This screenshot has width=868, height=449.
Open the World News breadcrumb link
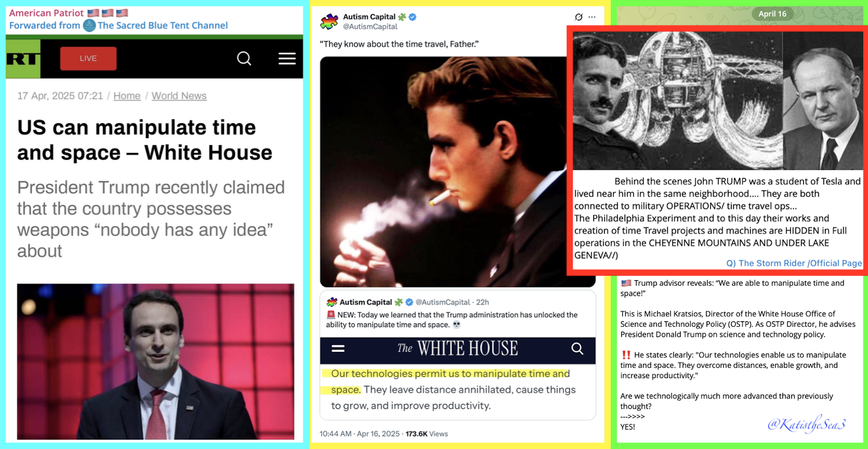pos(179,96)
